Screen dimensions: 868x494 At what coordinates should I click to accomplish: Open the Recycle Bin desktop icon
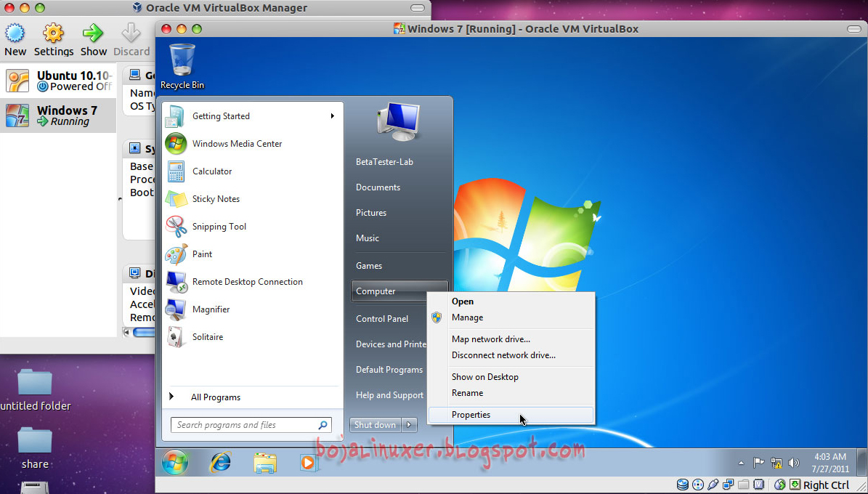click(182, 66)
